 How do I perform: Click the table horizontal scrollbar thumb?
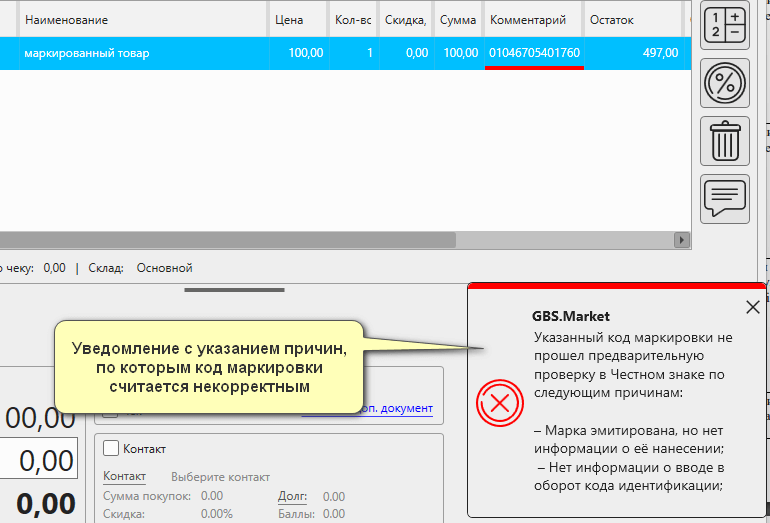point(228,240)
